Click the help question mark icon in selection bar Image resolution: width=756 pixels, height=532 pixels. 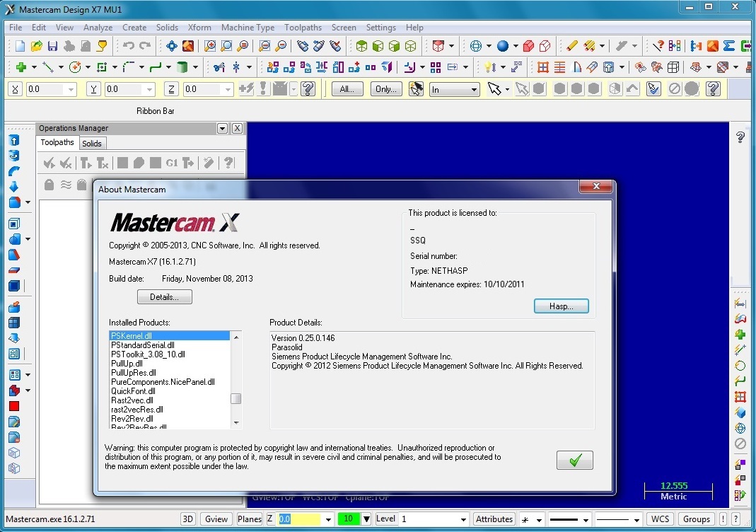pyautogui.click(x=713, y=88)
